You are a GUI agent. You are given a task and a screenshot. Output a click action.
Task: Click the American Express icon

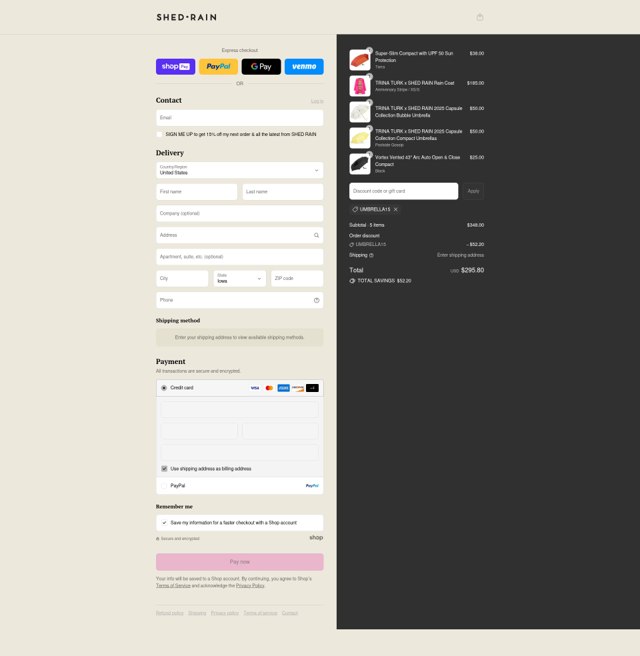284,388
